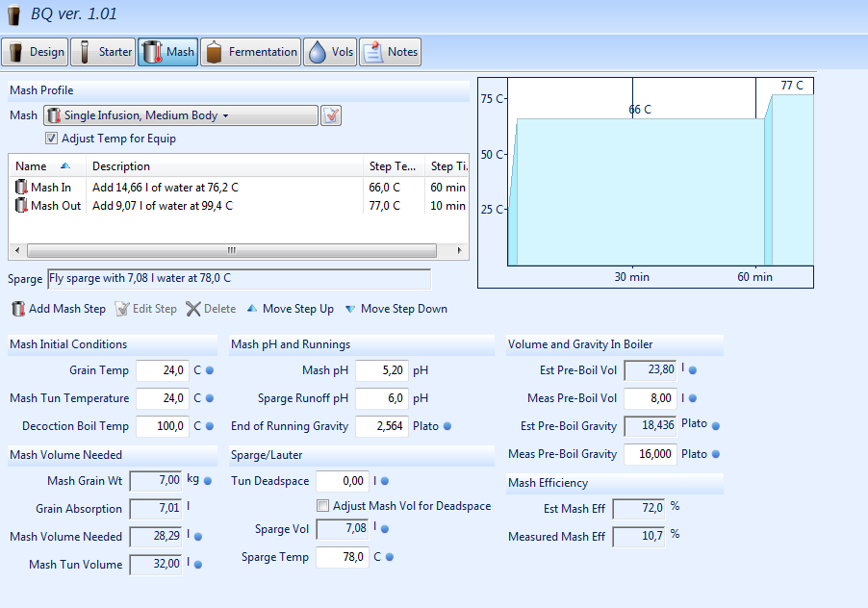Click the Edit Step button
The image size is (868, 608).
[x=146, y=309]
